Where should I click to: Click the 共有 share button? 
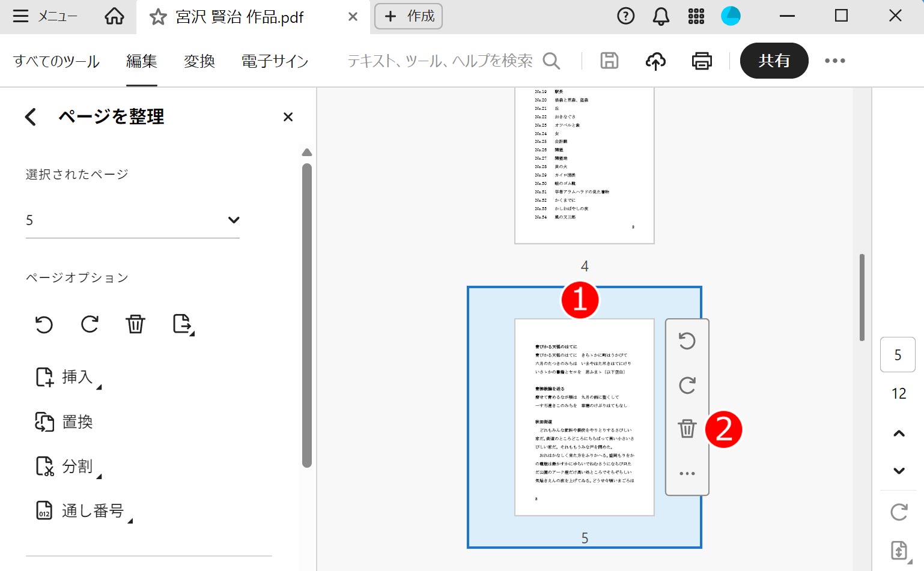[774, 61]
